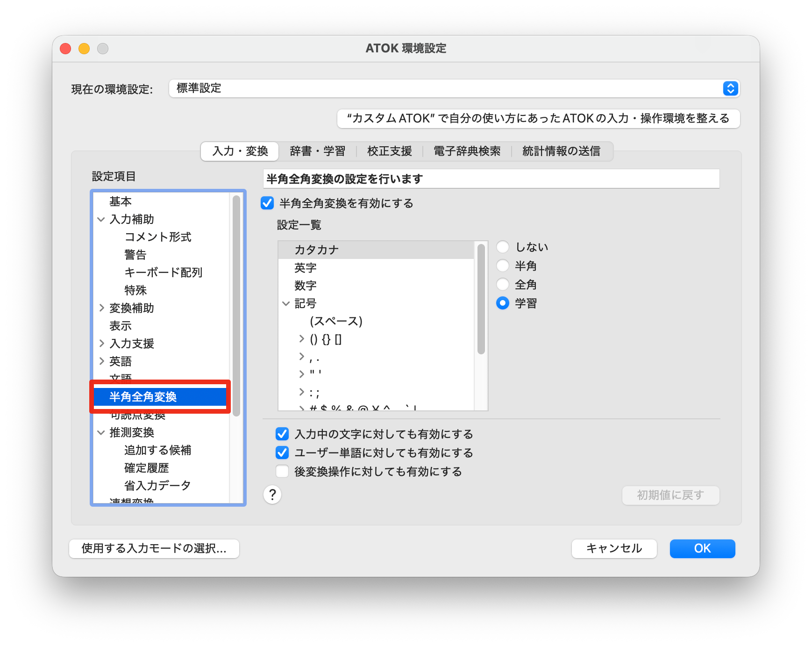This screenshot has width=812, height=646.
Task: Select 英字 in the 設定一覧 list
Action: tap(306, 268)
